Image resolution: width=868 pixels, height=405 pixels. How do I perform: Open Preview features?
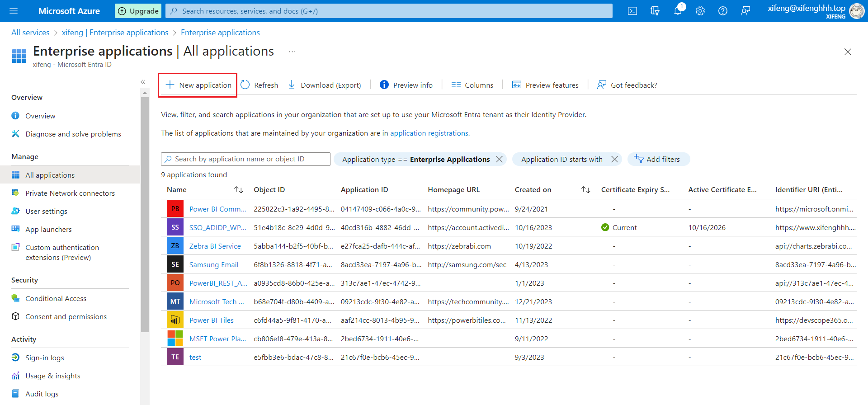pyautogui.click(x=545, y=85)
